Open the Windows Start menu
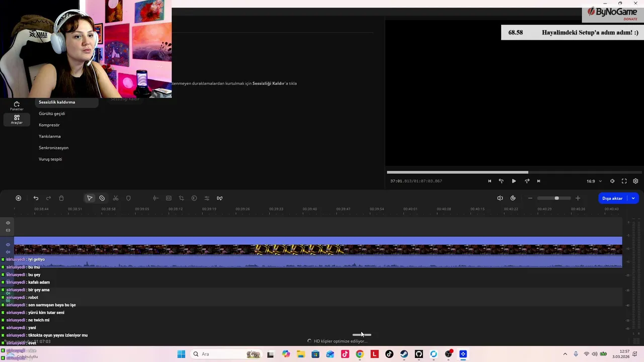 click(x=181, y=354)
